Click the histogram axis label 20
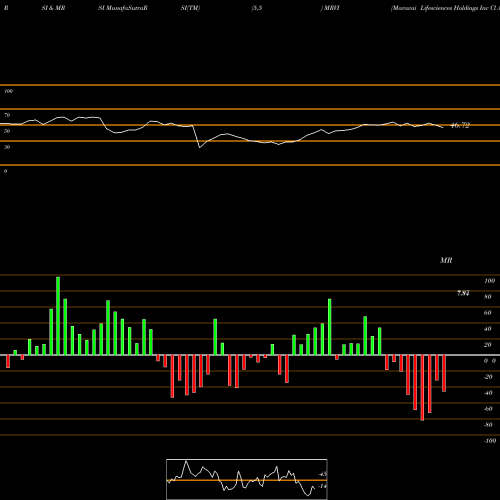Image resolution: width=500 pixels, height=500 pixels. [x=488, y=345]
